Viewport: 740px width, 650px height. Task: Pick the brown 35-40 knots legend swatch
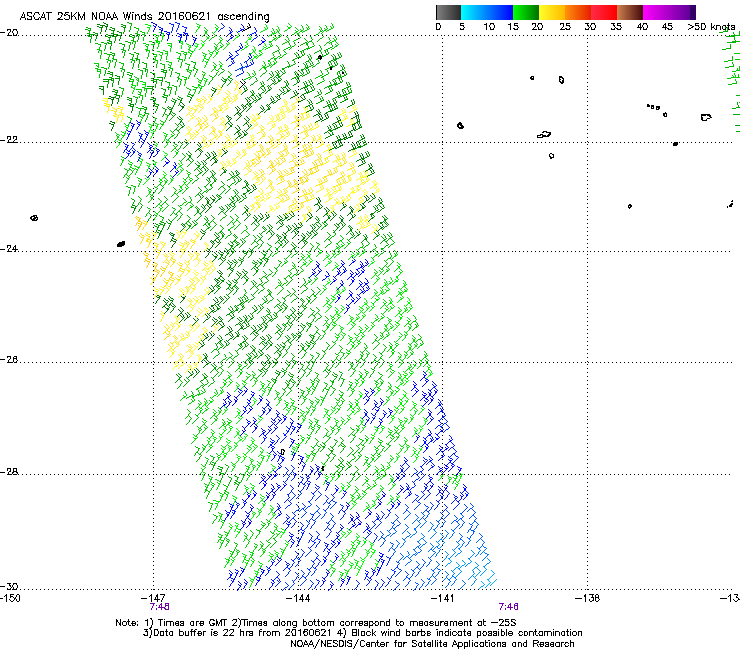(x=630, y=12)
